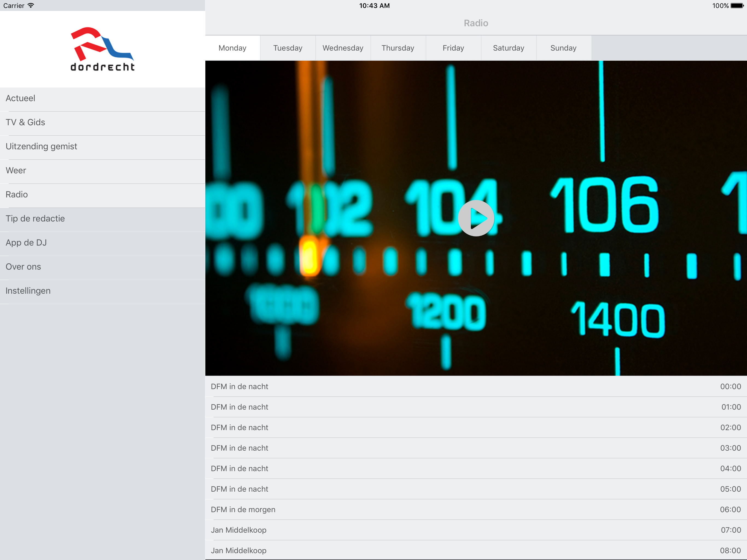Select Weer in the sidebar
Image resolution: width=747 pixels, height=560 pixels.
click(x=103, y=171)
